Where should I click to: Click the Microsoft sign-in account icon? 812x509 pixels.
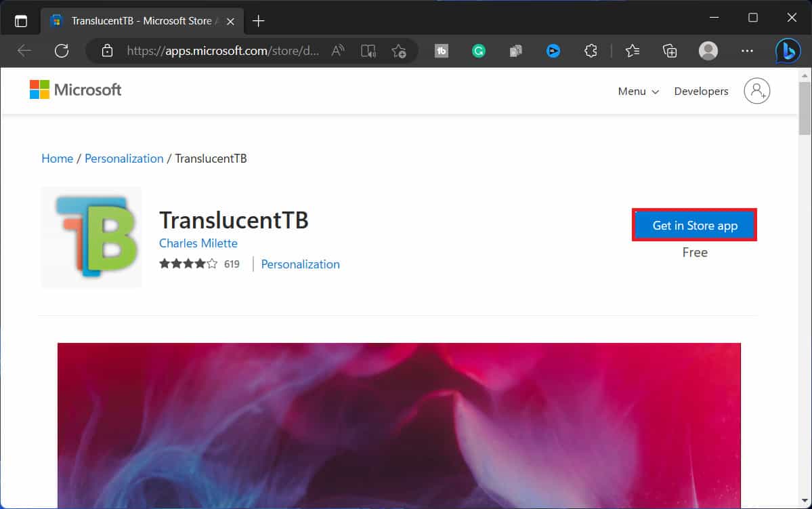point(756,91)
